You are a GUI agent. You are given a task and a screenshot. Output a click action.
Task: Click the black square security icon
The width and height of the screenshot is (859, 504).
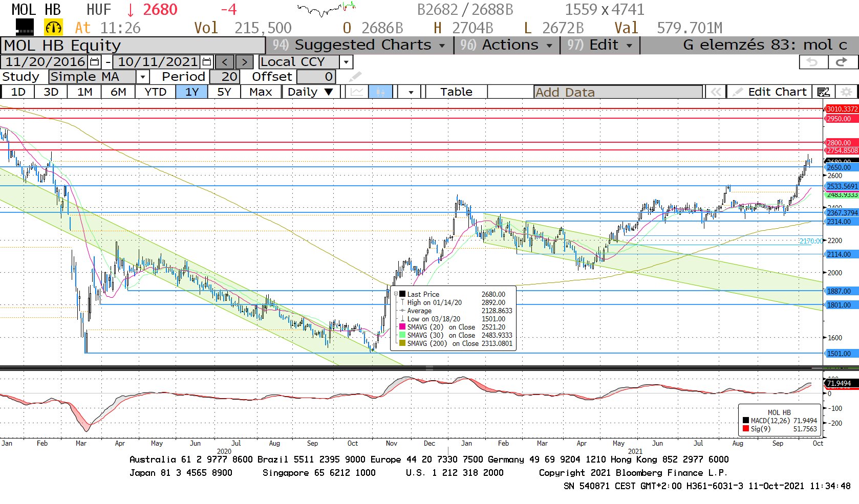[x=25, y=27]
